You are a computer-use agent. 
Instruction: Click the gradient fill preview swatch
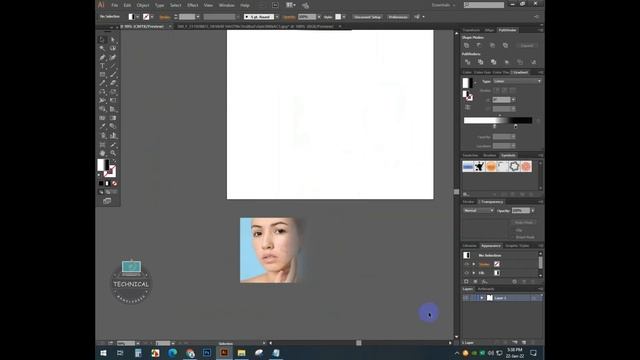[467, 83]
